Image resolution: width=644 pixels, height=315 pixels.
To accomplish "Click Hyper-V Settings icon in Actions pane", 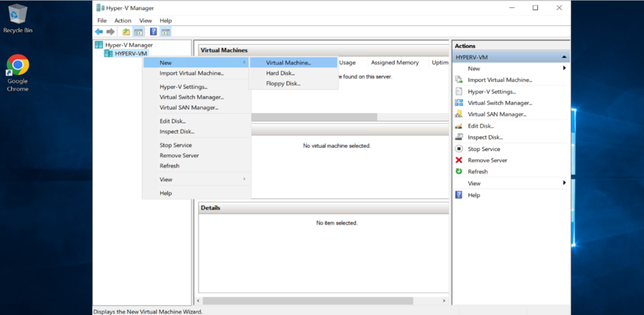I will [x=459, y=91].
